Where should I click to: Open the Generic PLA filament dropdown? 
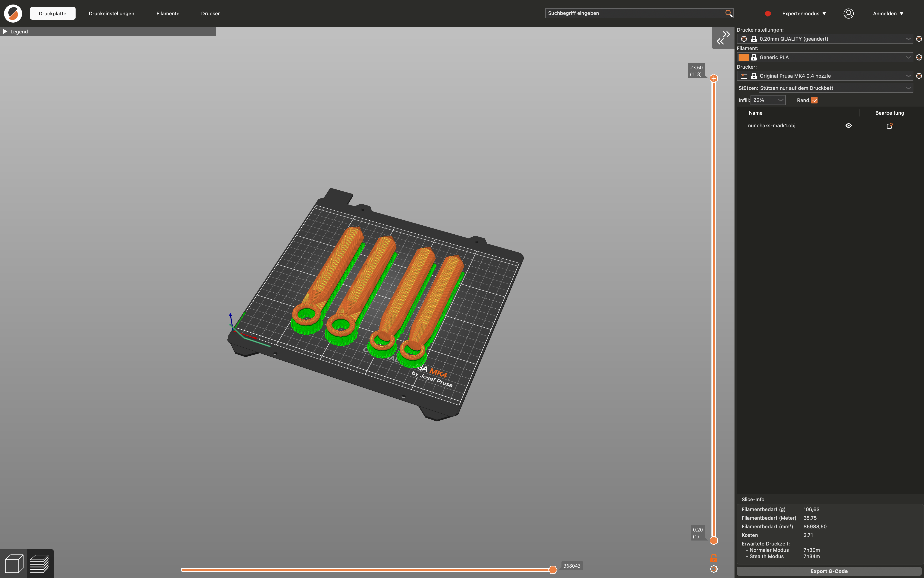click(x=825, y=57)
